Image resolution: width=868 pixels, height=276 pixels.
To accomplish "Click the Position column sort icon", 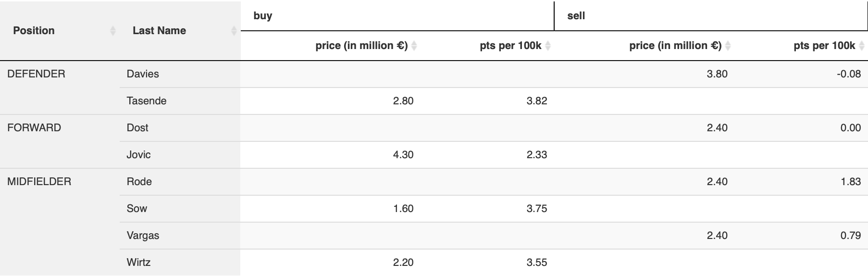I will (113, 31).
